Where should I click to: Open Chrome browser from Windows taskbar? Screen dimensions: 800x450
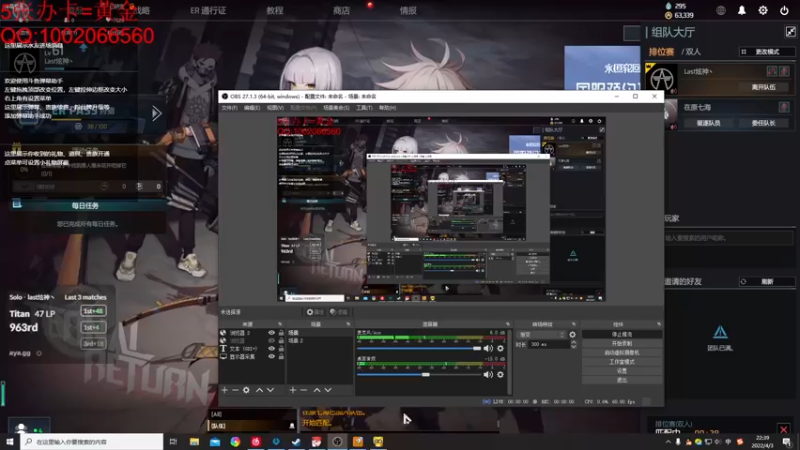tap(235, 441)
